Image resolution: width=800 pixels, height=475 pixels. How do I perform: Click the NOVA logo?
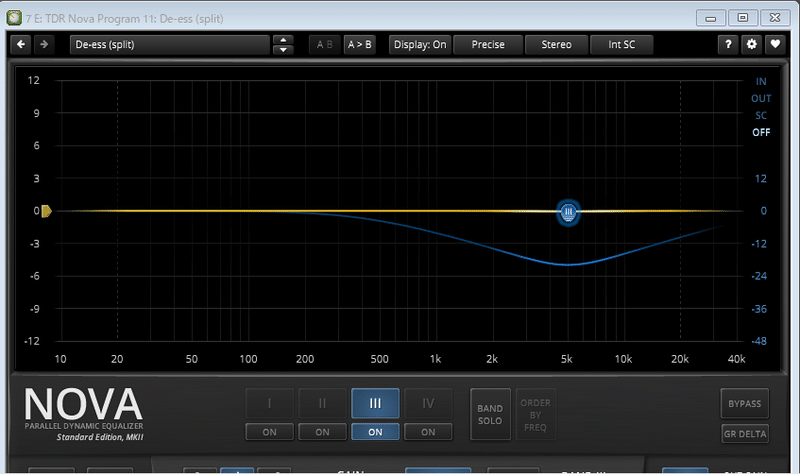click(83, 405)
